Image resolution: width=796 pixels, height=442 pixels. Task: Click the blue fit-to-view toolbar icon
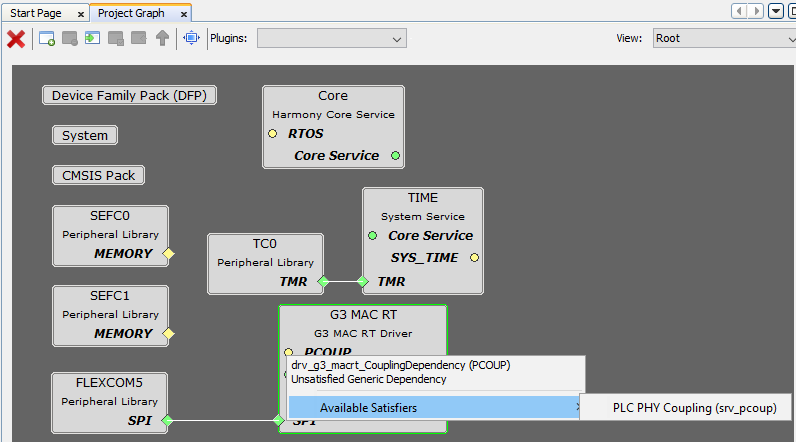coord(191,38)
